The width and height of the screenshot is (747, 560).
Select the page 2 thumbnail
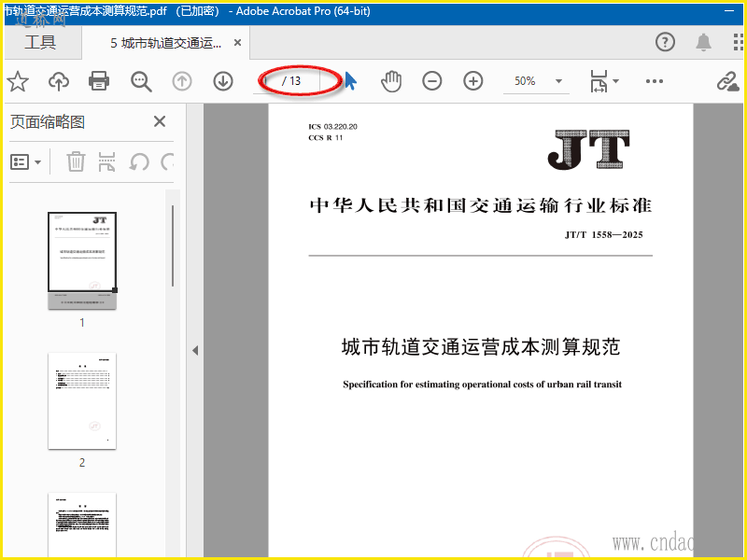pos(82,401)
